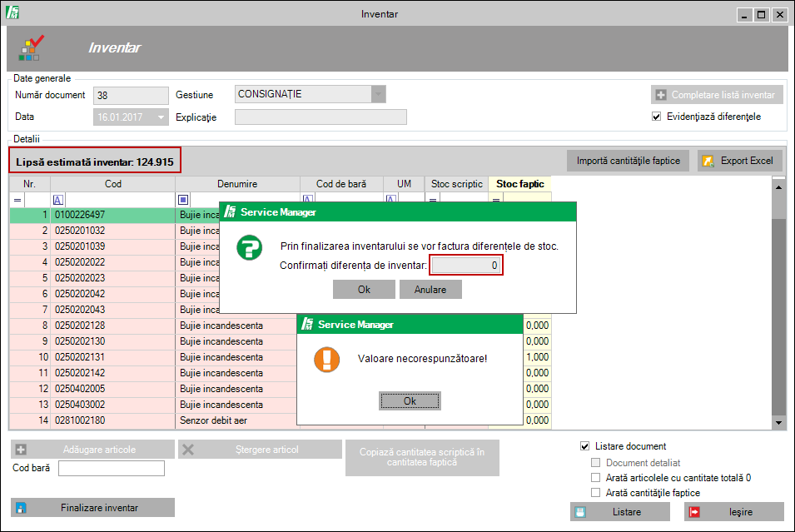Click the printer icon on the Listare button
This screenshot has width=795, height=532.
(x=580, y=512)
